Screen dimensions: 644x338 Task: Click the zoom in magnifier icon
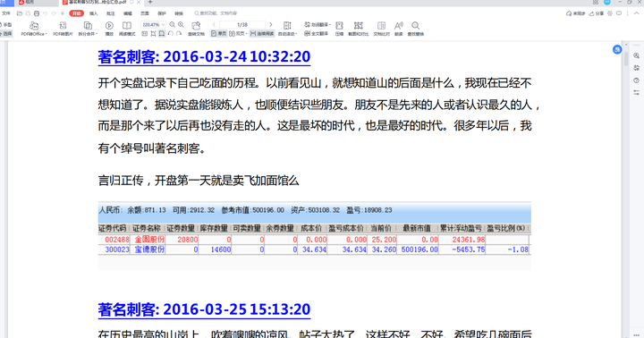(x=181, y=25)
